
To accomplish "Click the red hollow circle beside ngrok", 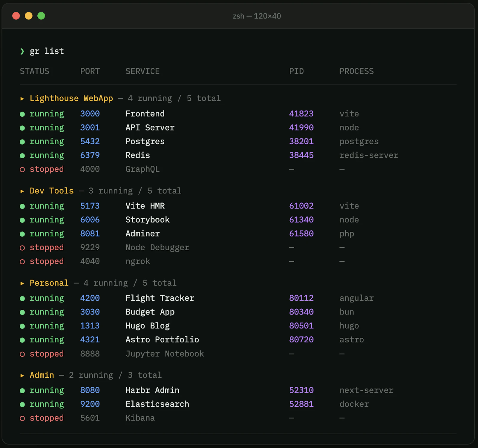I will coord(22,262).
